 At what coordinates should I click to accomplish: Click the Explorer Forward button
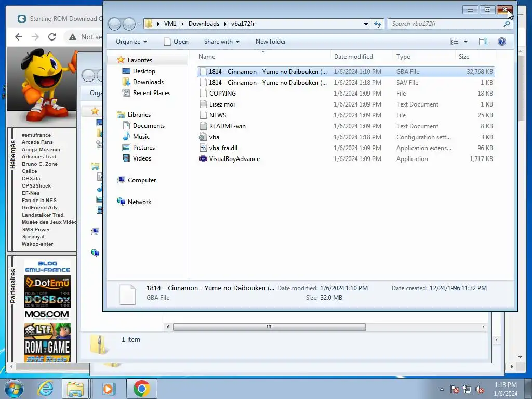click(129, 24)
